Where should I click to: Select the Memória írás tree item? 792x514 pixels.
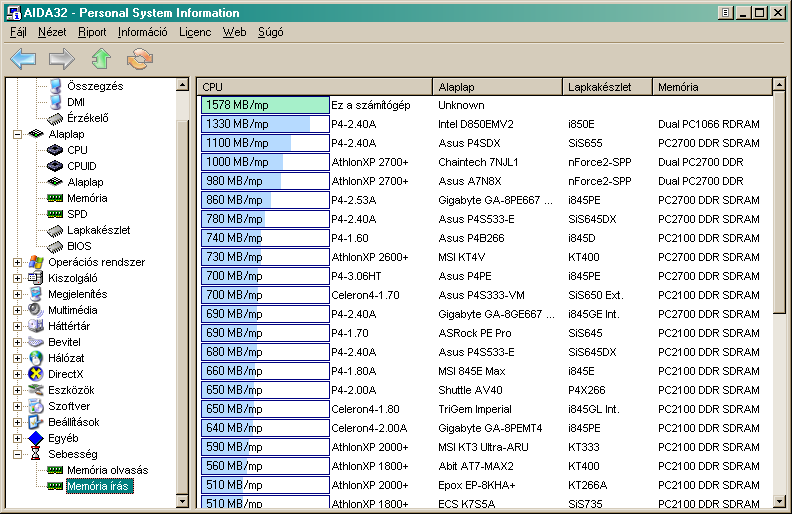pos(100,486)
